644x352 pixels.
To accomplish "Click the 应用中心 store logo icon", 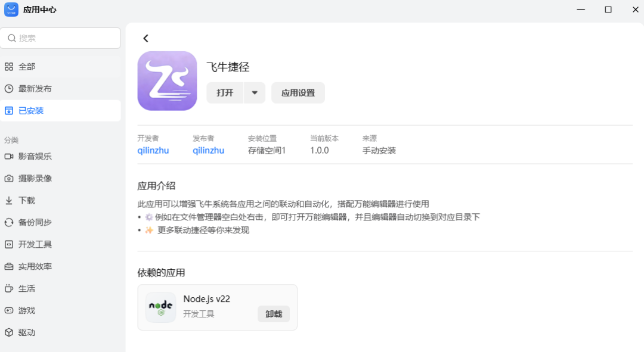I will coord(11,10).
